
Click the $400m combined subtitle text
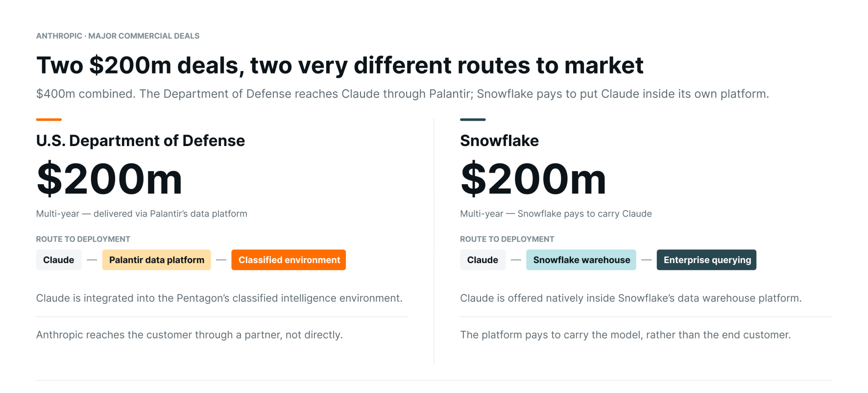(403, 94)
